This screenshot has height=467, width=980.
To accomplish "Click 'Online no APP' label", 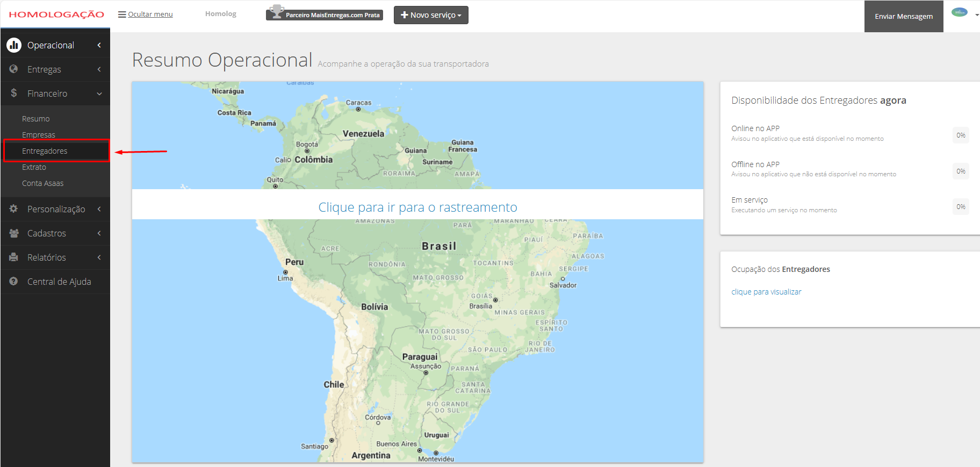I will click(x=755, y=128).
